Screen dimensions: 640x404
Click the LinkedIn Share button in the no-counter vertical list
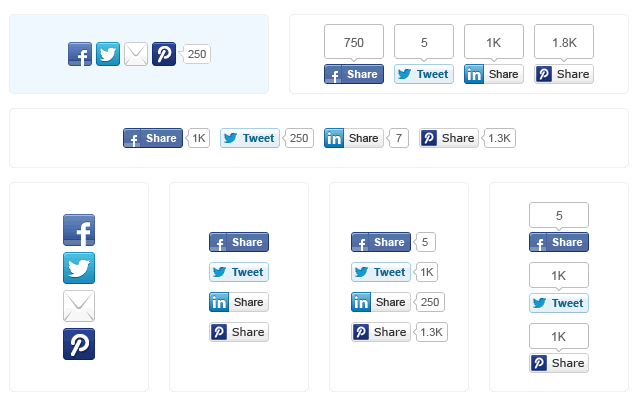pyautogui.click(x=239, y=302)
